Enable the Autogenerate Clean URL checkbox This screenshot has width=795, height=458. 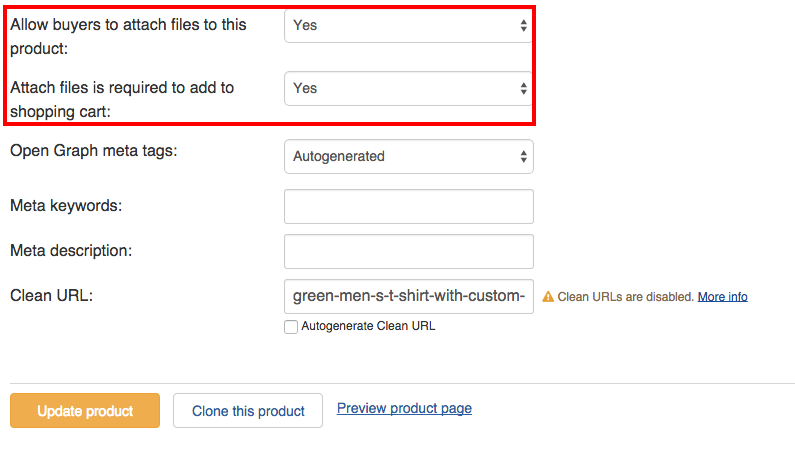[x=291, y=327]
